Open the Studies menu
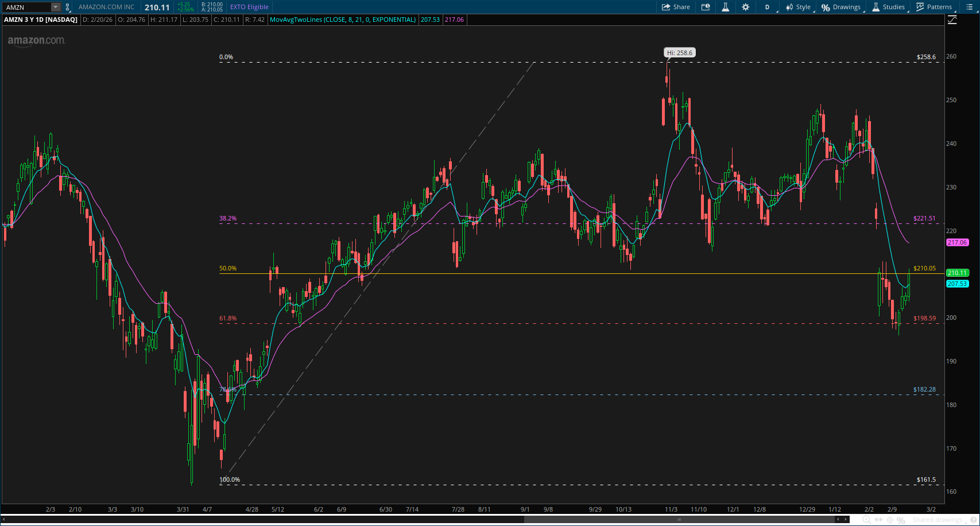The width and height of the screenshot is (980, 526). (x=889, y=7)
